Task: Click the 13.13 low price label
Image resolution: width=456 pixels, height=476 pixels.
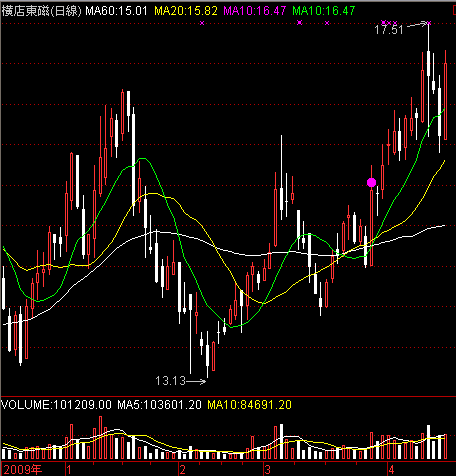Action: [170, 381]
